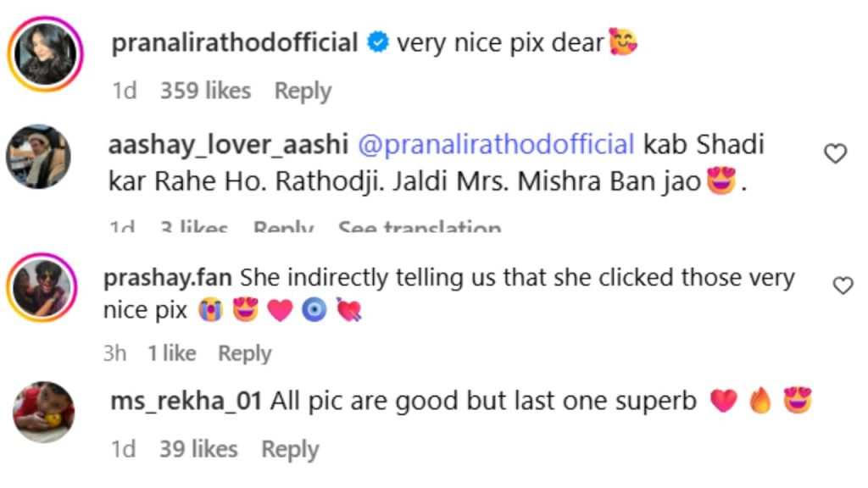This screenshot has height=488, width=868.
Task: Reply to ms_rekha_01's comment
Action: point(290,449)
